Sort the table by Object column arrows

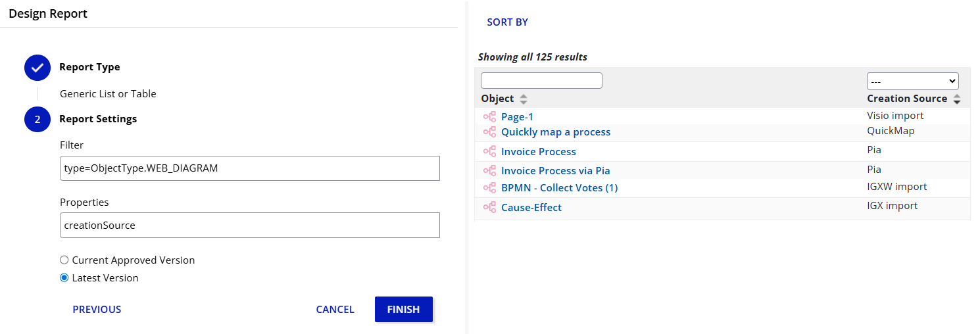(x=524, y=99)
